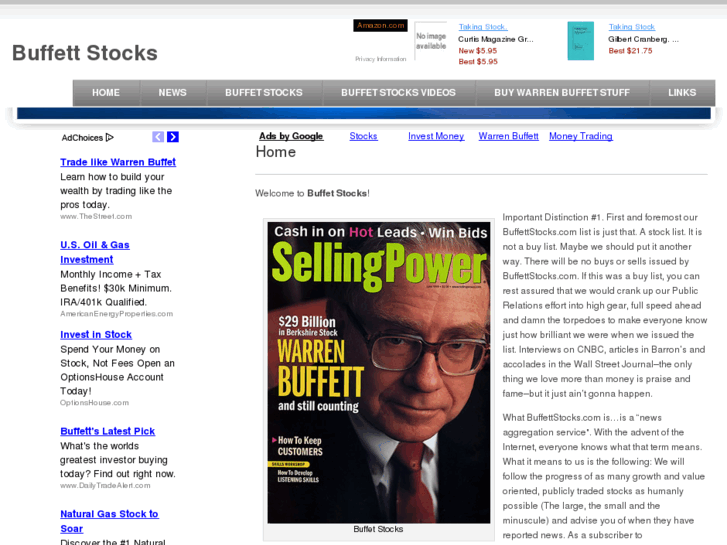Follow the Warren Buffett ad link
727x545 pixels.
tap(509, 136)
